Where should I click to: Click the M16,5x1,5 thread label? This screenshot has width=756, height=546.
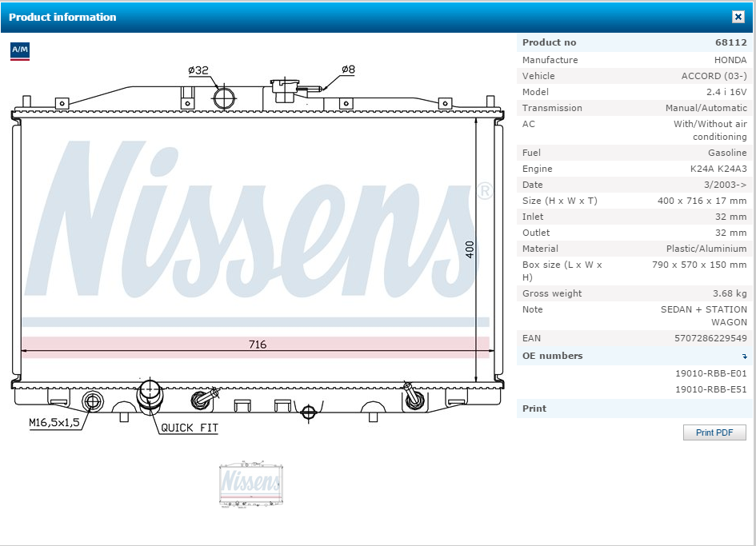click(x=54, y=423)
